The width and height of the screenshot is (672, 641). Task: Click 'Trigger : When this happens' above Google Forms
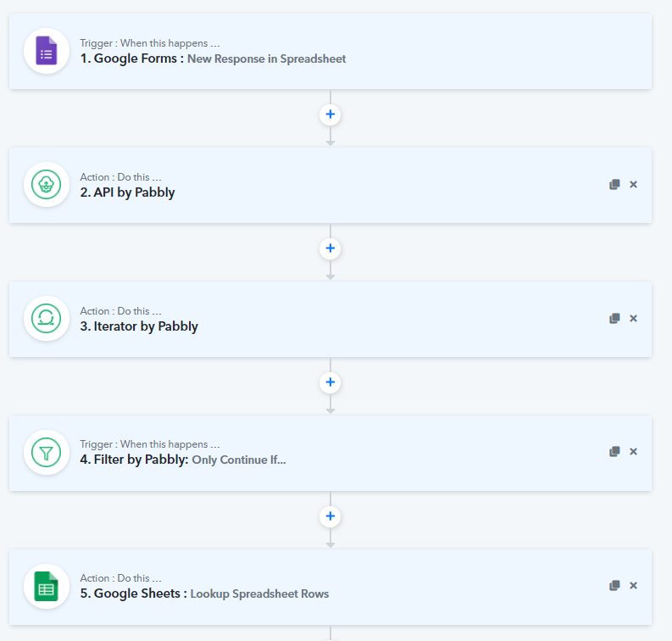[x=150, y=43]
